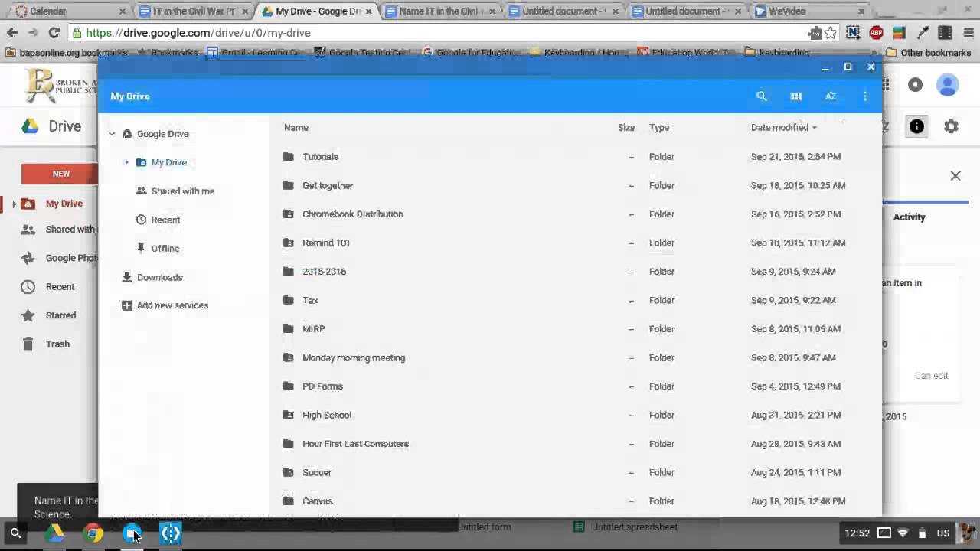This screenshot has height=551, width=980.
Task: Open the AZ sort options icon
Action: [830, 96]
